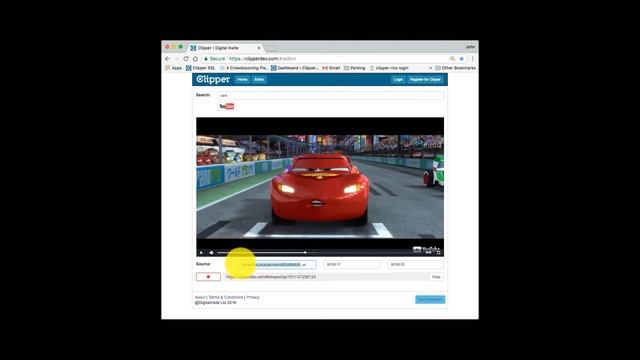Open the Privacy link in footer
640x360 pixels.
pyautogui.click(x=253, y=297)
